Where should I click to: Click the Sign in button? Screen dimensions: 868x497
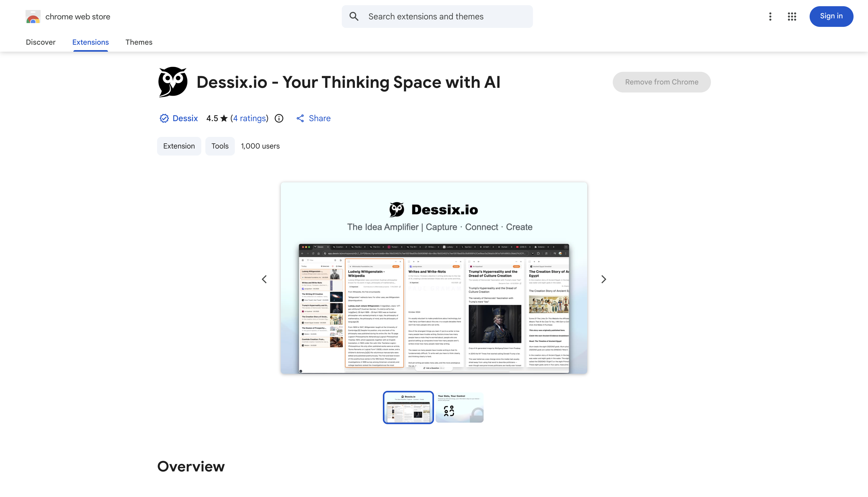(831, 16)
